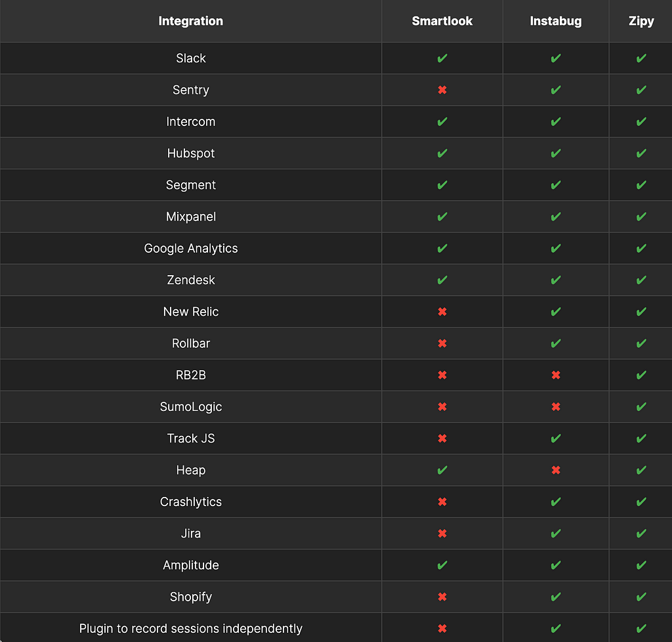The image size is (672, 642).
Task: Select the Rollbar integration label
Action: tap(191, 343)
